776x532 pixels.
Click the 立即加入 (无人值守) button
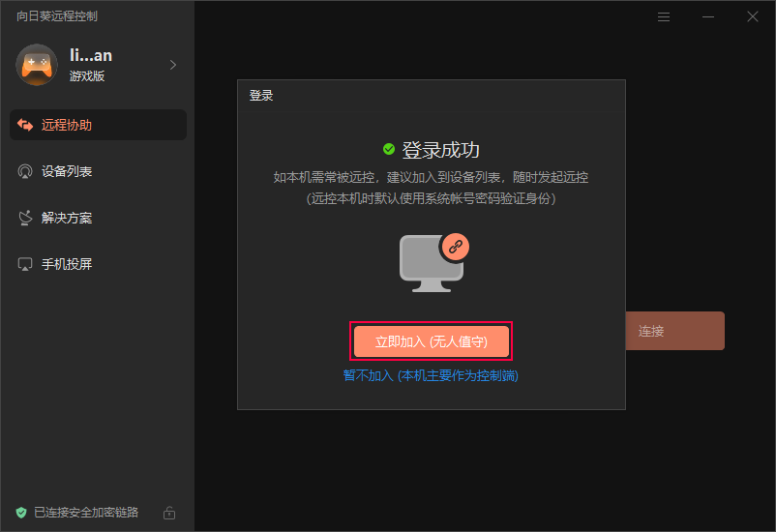point(431,341)
